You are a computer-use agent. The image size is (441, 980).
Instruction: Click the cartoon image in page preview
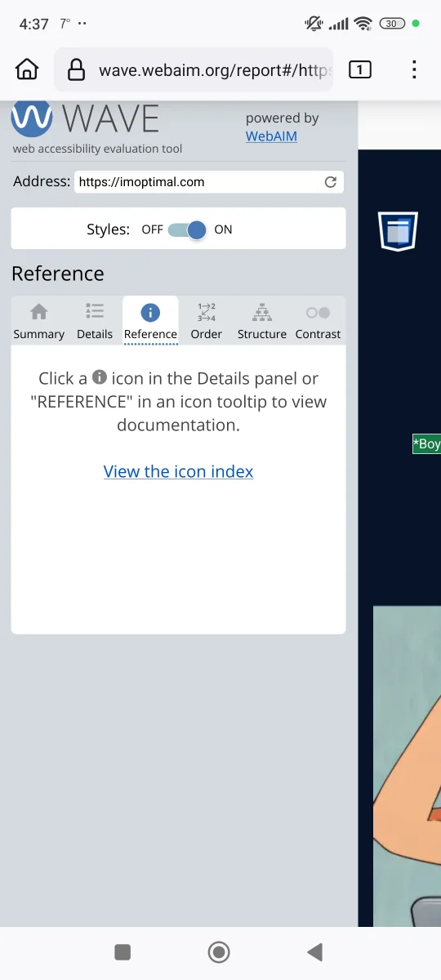407,766
